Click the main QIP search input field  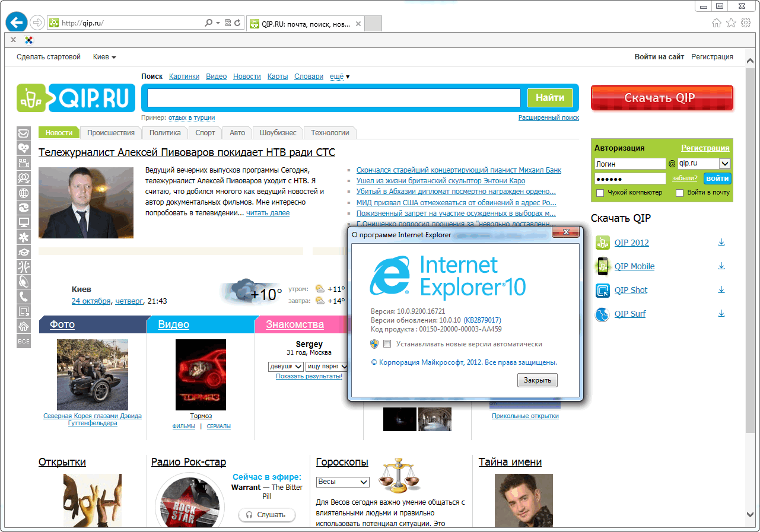(x=334, y=98)
